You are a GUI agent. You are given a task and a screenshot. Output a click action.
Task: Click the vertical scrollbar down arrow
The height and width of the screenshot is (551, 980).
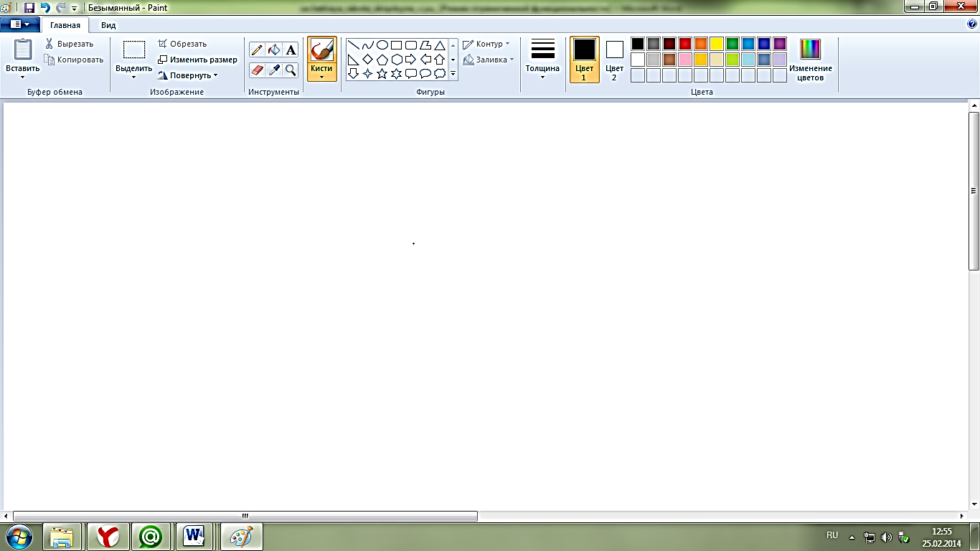pyautogui.click(x=974, y=505)
